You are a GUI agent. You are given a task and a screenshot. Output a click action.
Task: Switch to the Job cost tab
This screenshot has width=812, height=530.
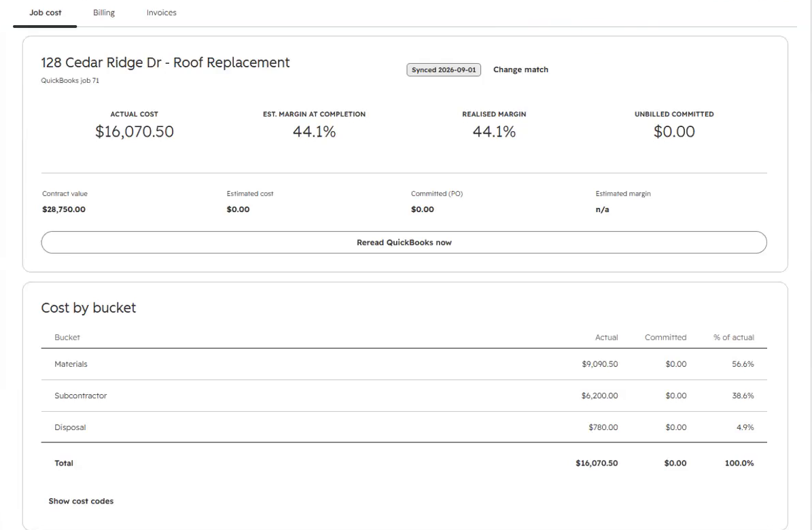(45, 12)
